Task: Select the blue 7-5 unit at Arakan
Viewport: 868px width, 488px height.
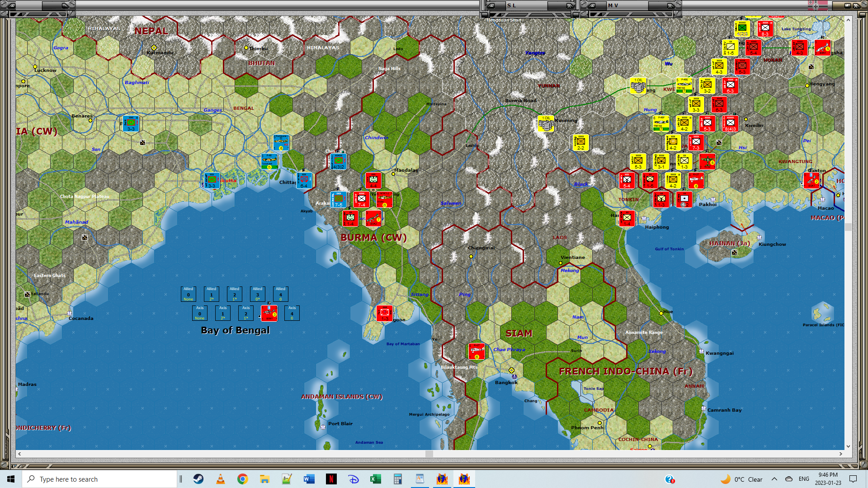Action: (338, 199)
